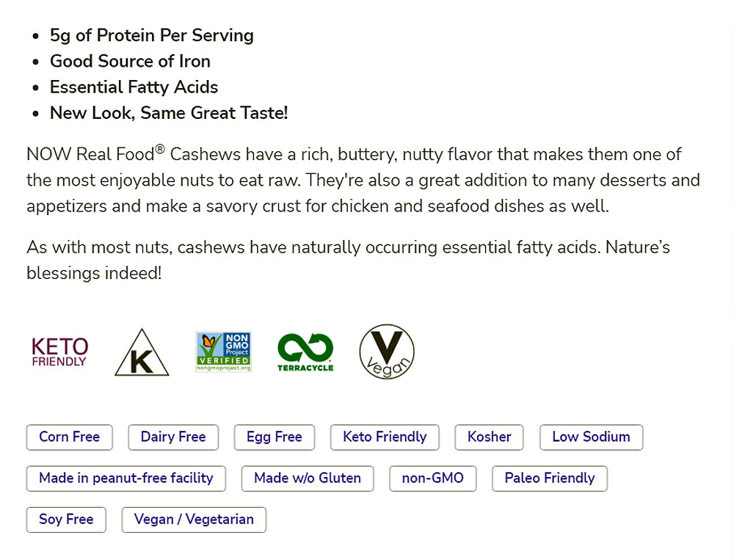Select the non-GMO tag button
Screen dimensions: 734x560
(433, 478)
